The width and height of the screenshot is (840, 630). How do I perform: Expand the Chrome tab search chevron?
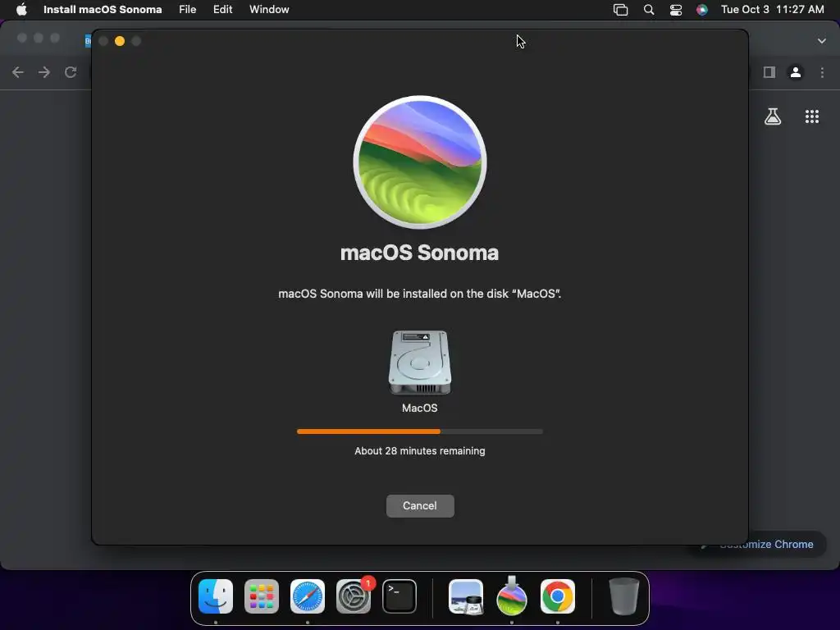(822, 41)
